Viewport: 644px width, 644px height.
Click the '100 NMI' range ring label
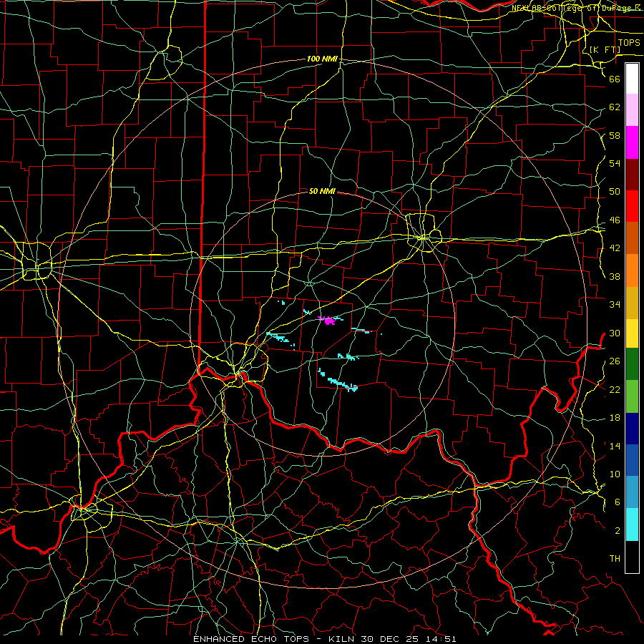[322, 59]
